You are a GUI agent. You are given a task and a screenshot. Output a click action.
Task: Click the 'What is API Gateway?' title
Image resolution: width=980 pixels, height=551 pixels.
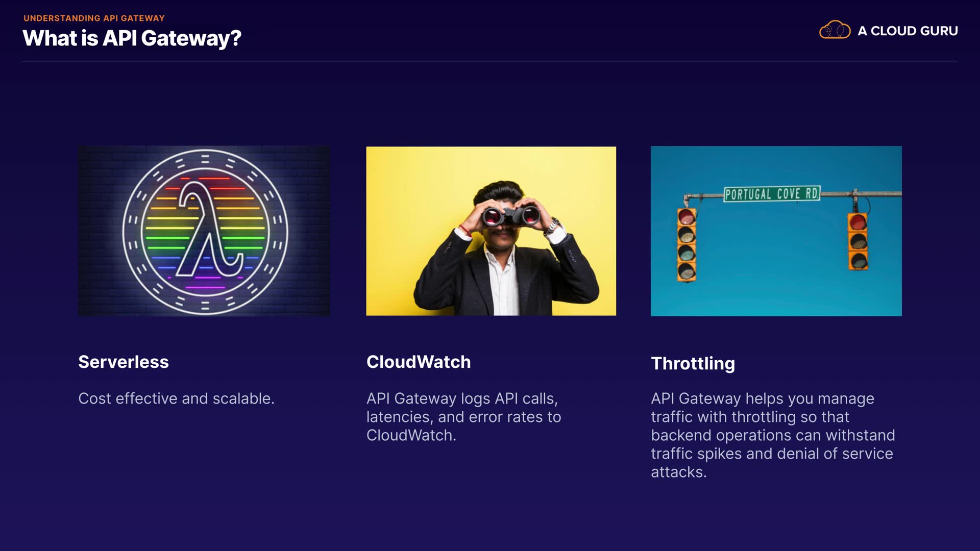[x=132, y=38]
